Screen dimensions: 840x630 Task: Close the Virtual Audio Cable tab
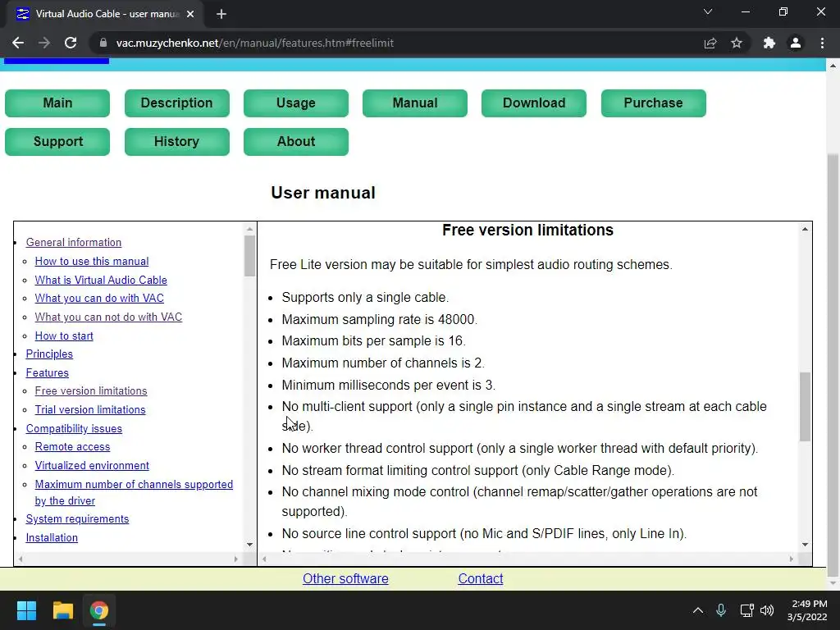click(x=190, y=14)
